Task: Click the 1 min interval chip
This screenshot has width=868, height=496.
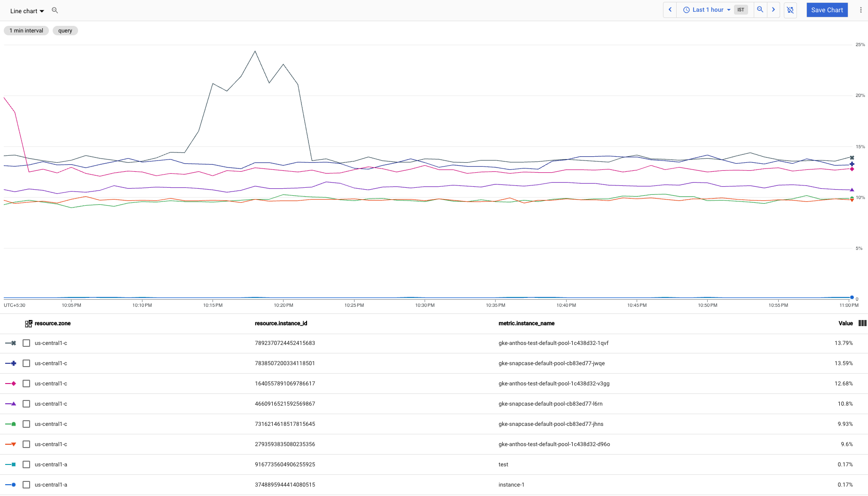Action: [26, 30]
